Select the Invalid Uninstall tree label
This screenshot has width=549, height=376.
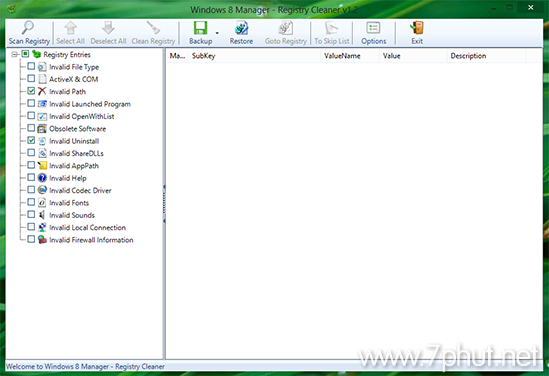tap(74, 141)
